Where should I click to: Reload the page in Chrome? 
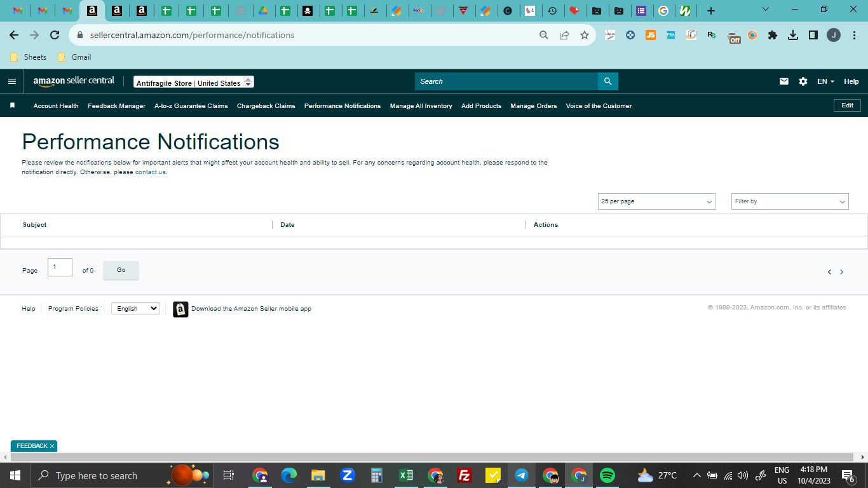(55, 35)
